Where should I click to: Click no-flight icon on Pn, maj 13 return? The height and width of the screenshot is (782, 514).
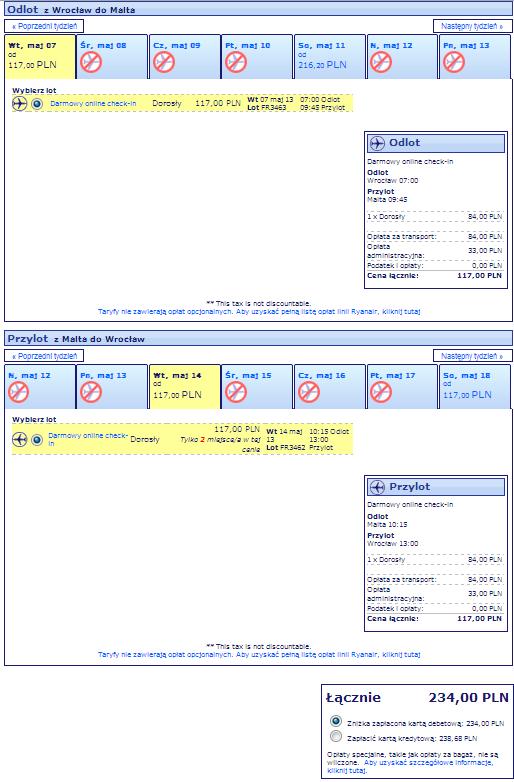click(x=91, y=392)
